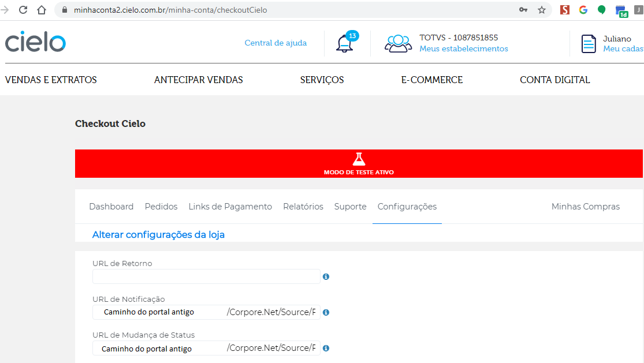Image resolution: width=644 pixels, height=363 pixels.
Task: Switch to Suporte tab
Action: pos(351,206)
